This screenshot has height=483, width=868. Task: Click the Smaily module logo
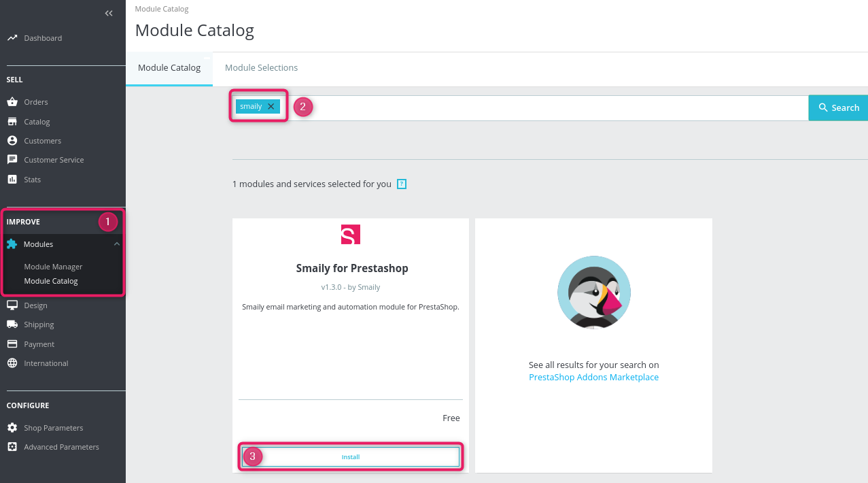(x=351, y=235)
